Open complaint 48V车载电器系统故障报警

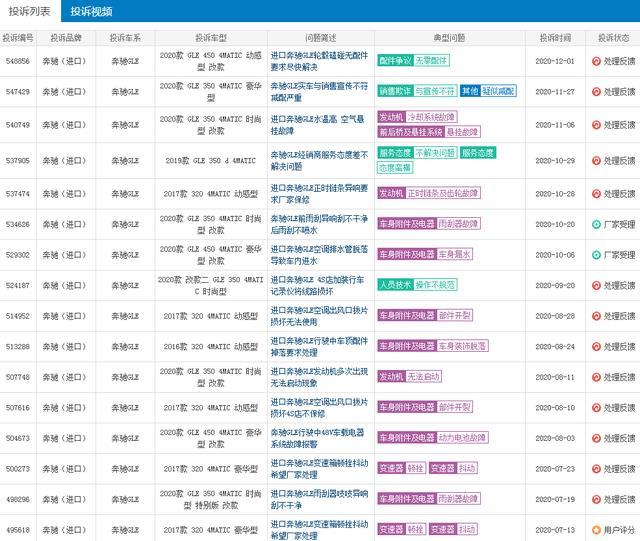point(317,438)
